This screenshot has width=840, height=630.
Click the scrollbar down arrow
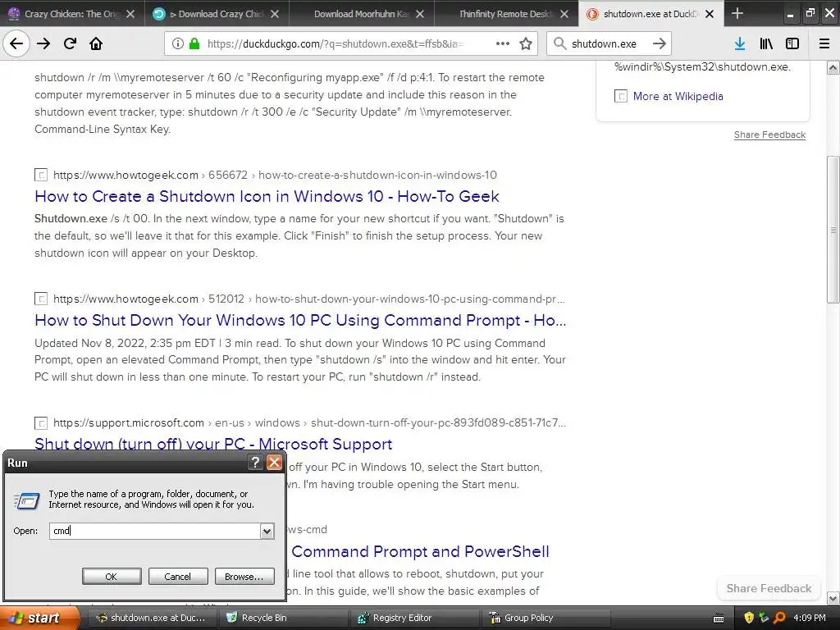tap(833, 598)
